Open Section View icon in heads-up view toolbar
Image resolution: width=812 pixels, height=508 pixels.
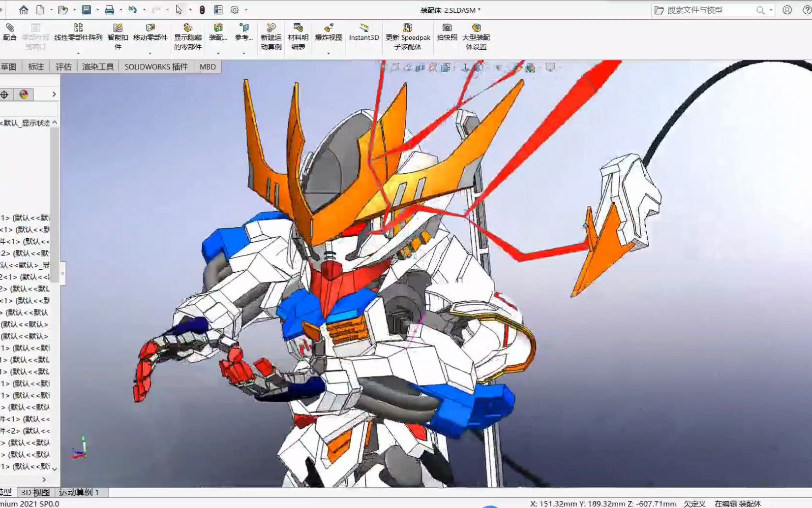(420, 67)
